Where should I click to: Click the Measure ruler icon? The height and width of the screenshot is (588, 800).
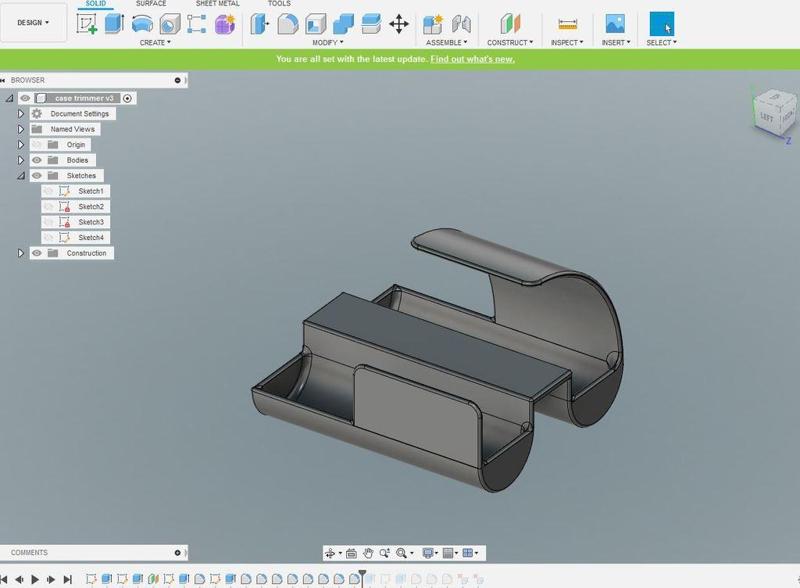tap(567, 24)
